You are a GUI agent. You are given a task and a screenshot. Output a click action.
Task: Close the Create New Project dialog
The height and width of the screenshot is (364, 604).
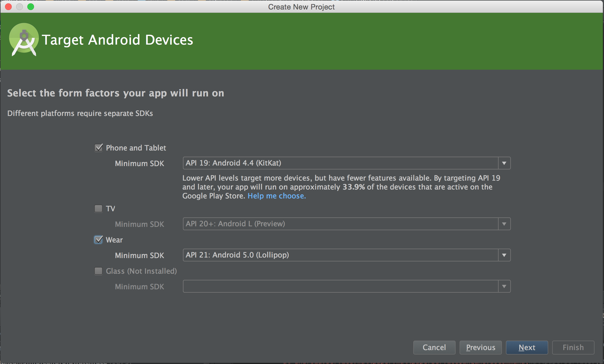click(8, 6)
